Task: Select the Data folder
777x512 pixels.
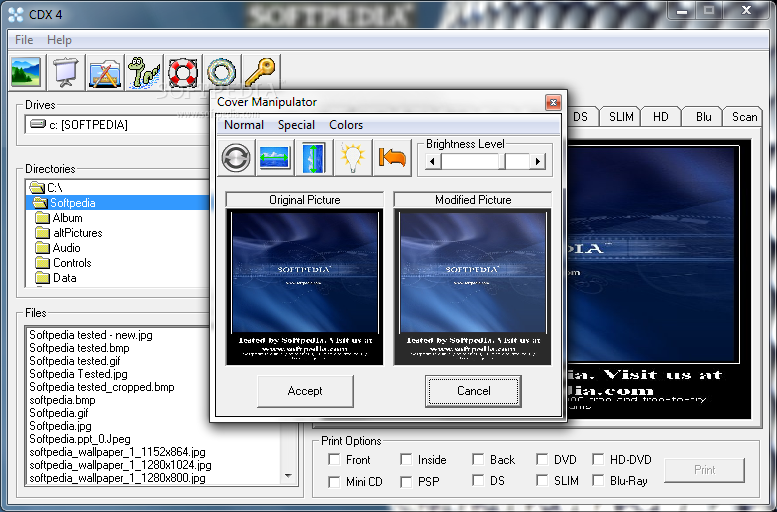Action: pyautogui.click(x=64, y=278)
